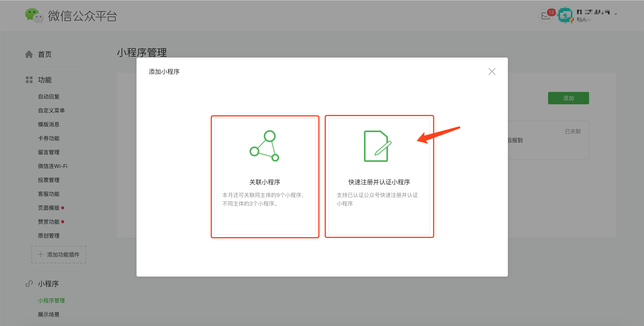Click the 关联小程序 network icon
This screenshot has width=644, height=326.
pyautogui.click(x=265, y=146)
